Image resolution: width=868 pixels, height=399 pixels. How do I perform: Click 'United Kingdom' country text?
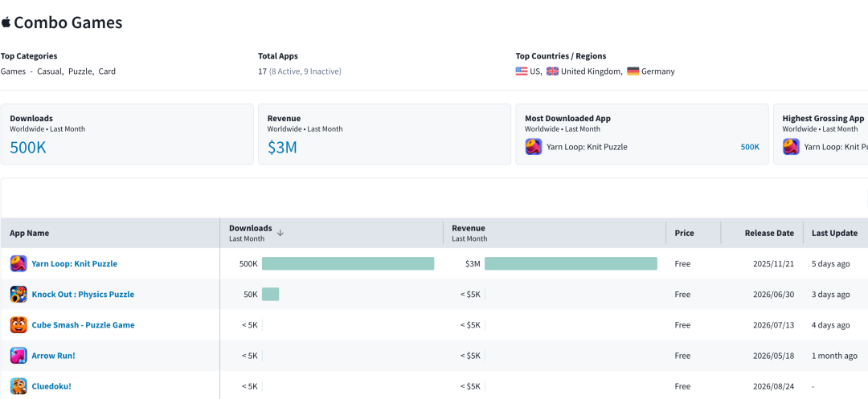coord(592,71)
